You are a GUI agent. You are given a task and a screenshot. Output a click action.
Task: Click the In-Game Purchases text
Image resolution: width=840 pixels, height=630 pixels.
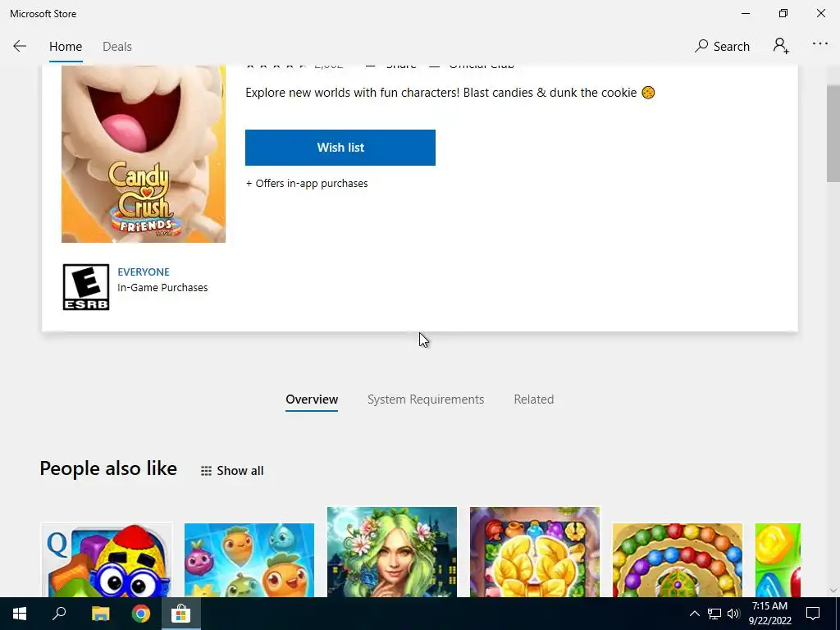coord(162,287)
